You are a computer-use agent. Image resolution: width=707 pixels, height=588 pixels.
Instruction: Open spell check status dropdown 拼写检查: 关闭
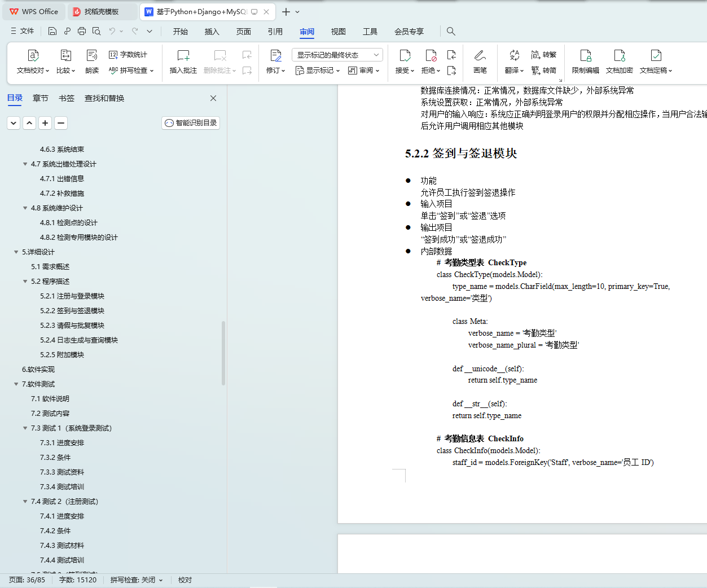137,580
